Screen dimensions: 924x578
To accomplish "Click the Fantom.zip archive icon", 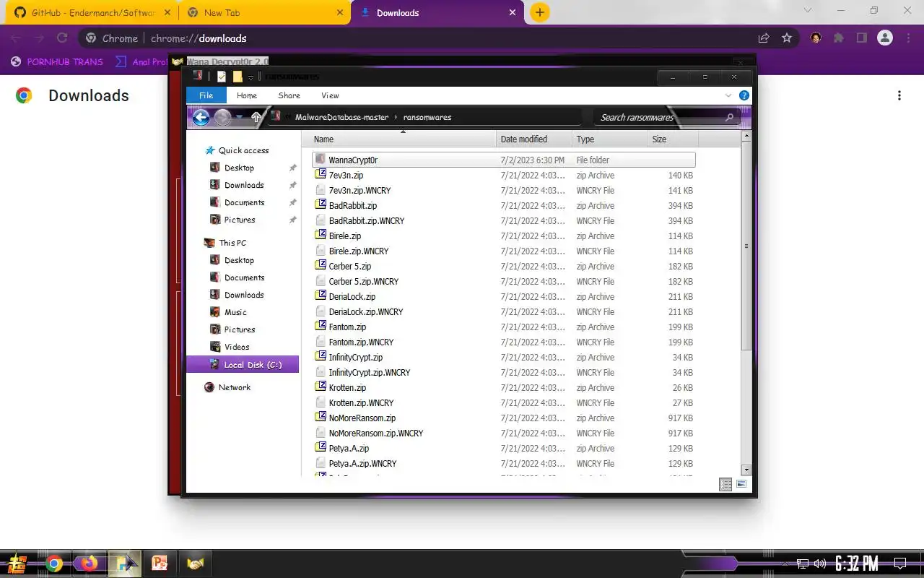I will (x=321, y=327).
